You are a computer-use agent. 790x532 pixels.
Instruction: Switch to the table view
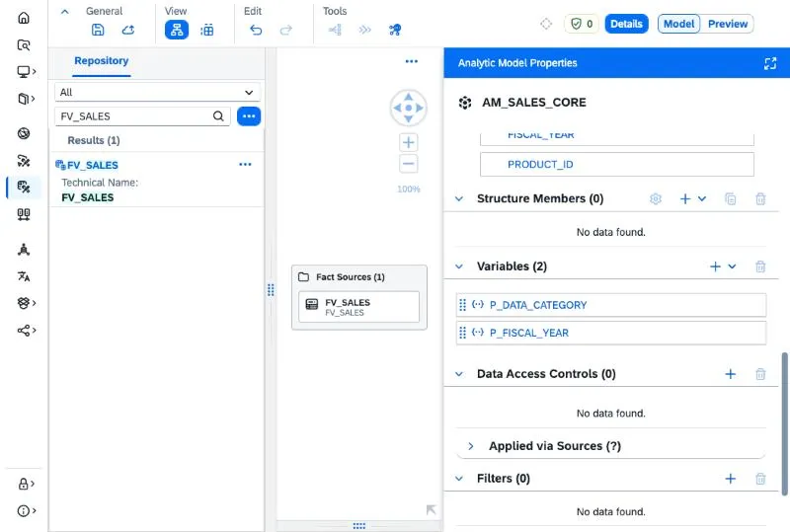[x=206, y=30]
